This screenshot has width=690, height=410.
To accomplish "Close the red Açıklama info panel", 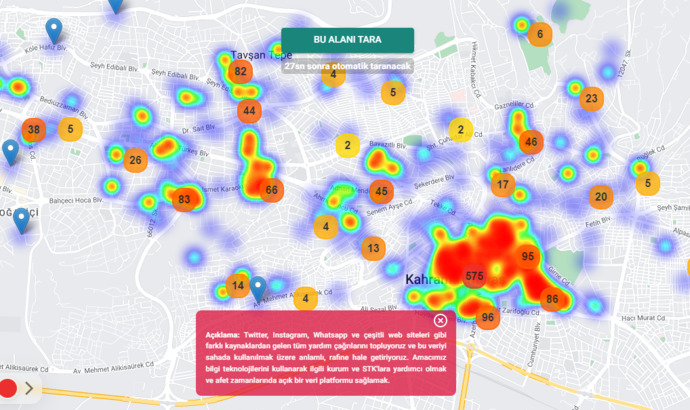I will 440,321.
